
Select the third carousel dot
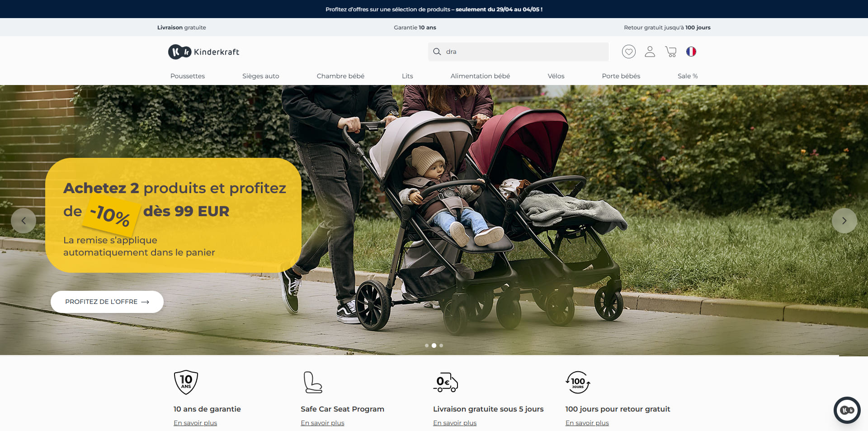click(x=441, y=346)
